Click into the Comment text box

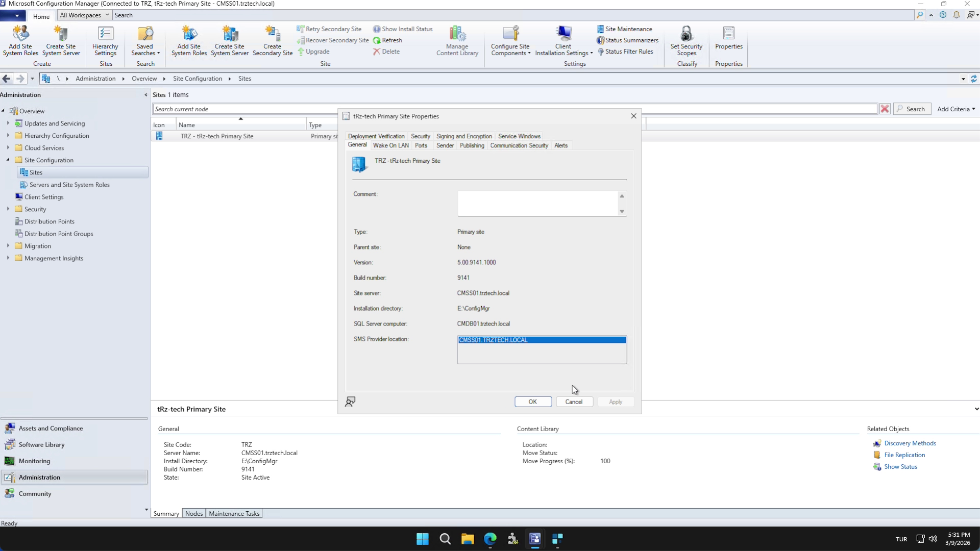[x=538, y=204]
